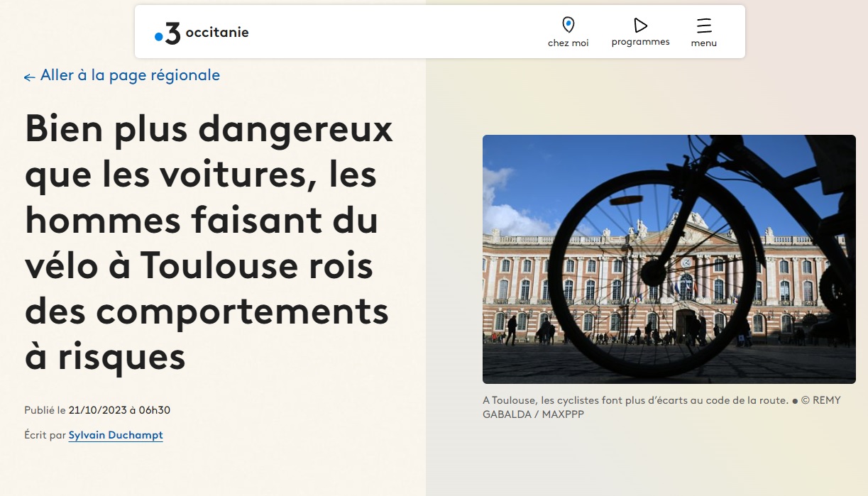Click the empty area of header bar
The width and height of the screenshot is (868, 496).
[397, 33]
